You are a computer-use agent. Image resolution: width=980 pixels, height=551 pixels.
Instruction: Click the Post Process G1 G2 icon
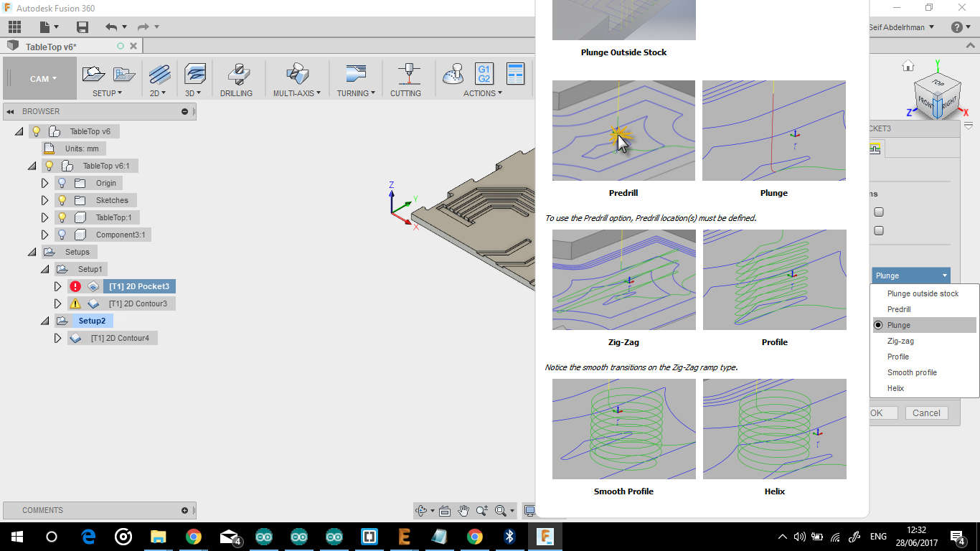point(484,74)
